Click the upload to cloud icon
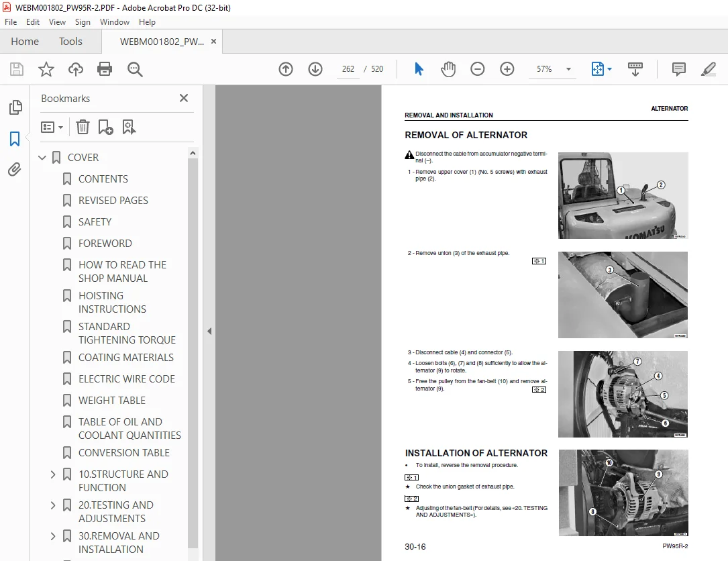Viewport: 728px width, 561px height. pyautogui.click(x=76, y=69)
